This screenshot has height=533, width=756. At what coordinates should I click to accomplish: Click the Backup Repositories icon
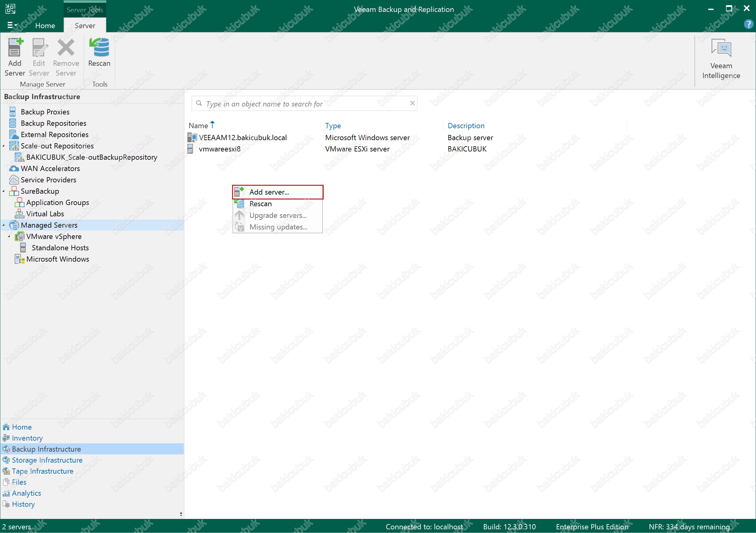tap(13, 123)
